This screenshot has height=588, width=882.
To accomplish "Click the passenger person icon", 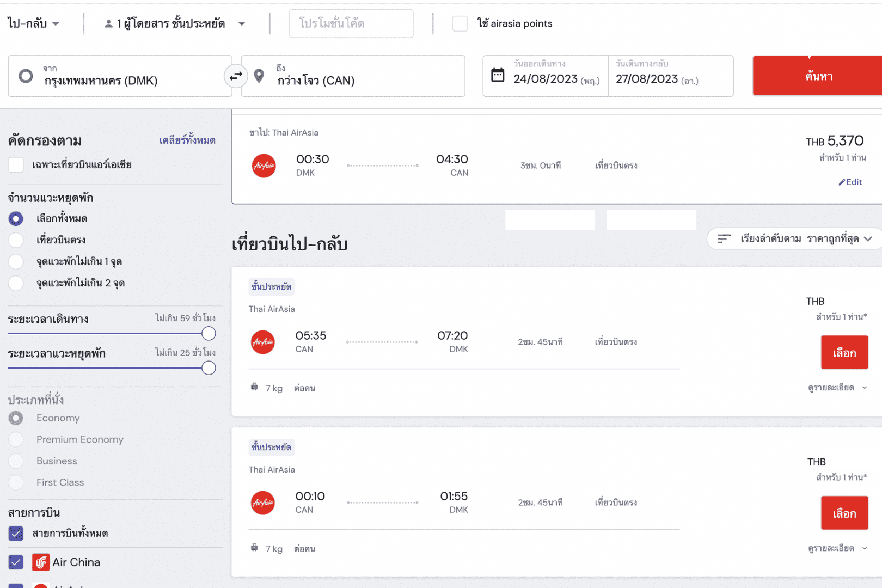I will click(108, 23).
